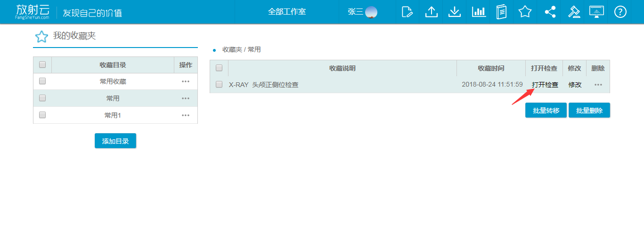Check the box next to 常用1 directory

42,115
